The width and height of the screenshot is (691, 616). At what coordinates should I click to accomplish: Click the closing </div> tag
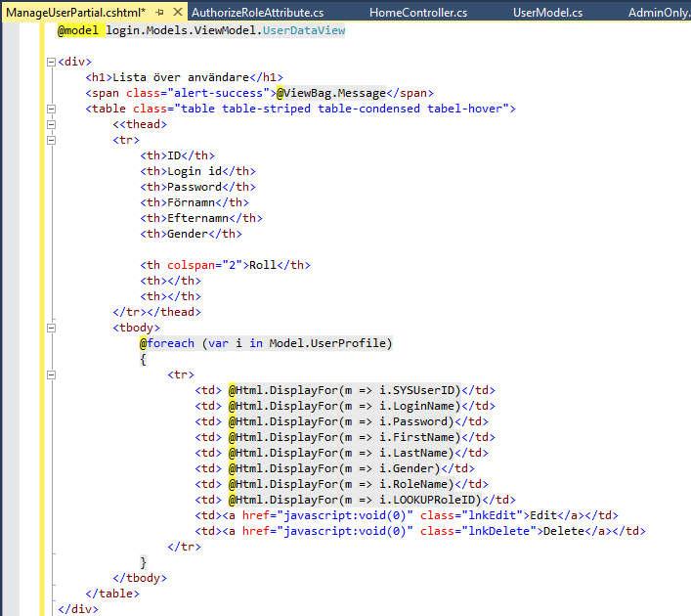click(x=78, y=609)
